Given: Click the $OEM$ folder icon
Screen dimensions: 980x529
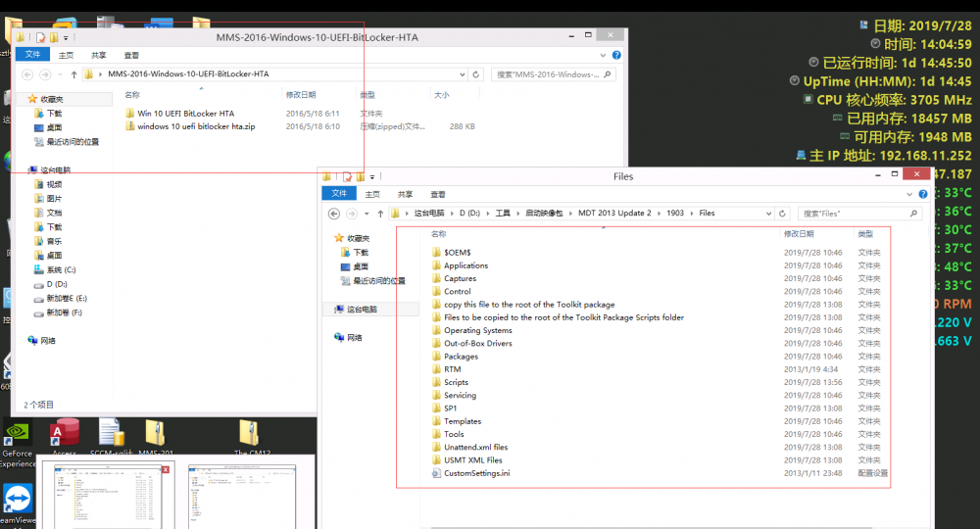Looking at the screenshot, I should tap(436, 253).
